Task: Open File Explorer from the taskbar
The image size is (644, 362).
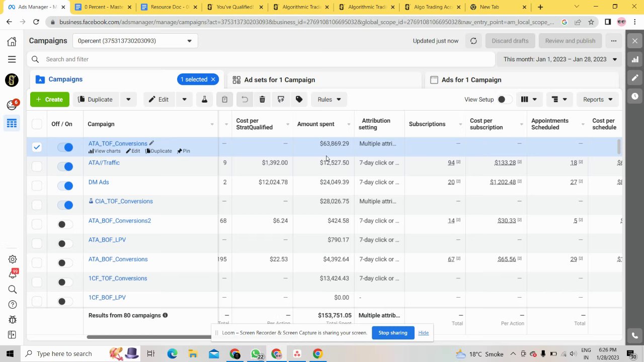Action: point(193,354)
